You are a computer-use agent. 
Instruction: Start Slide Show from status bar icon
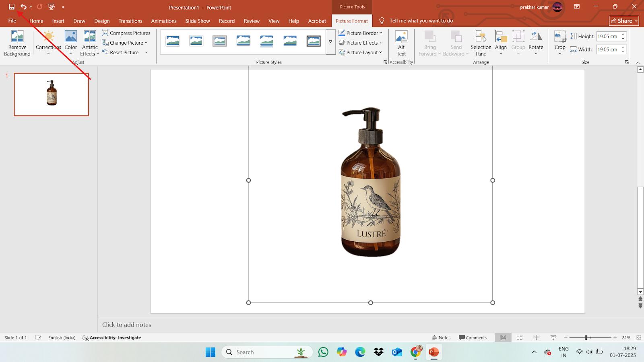pos(553,337)
